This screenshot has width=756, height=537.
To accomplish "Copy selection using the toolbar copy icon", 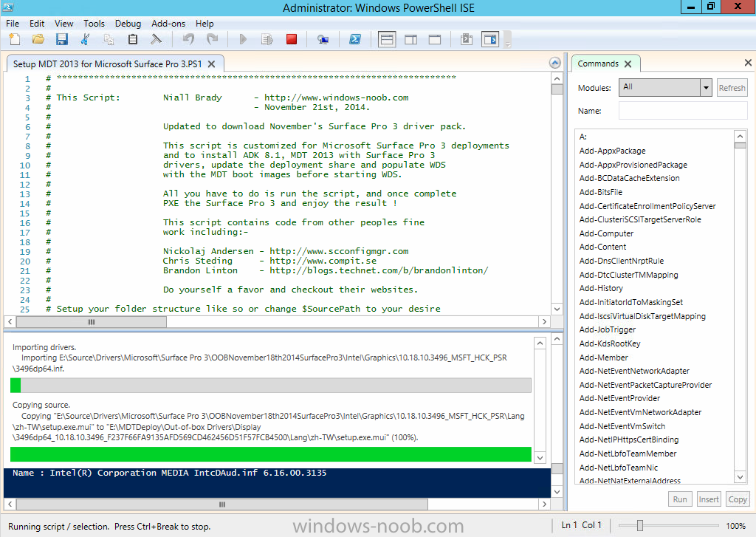I will pyautogui.click(x=109, y=39).
